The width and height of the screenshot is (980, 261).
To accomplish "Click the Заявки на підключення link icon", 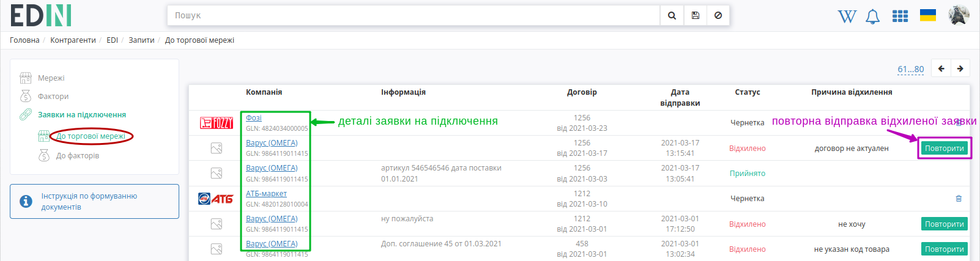I will (x=26, y=114).
